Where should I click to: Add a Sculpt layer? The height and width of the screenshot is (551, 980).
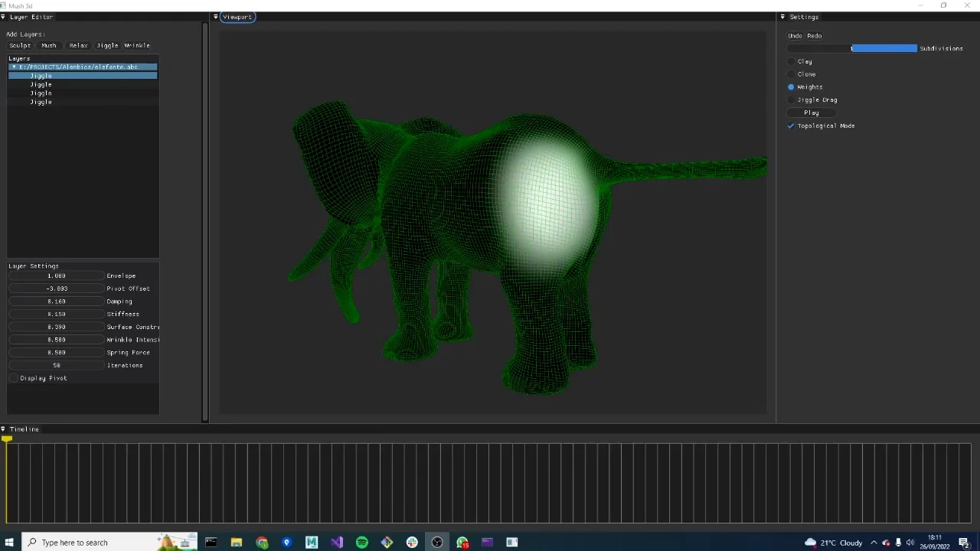click(x=20, y=46)
